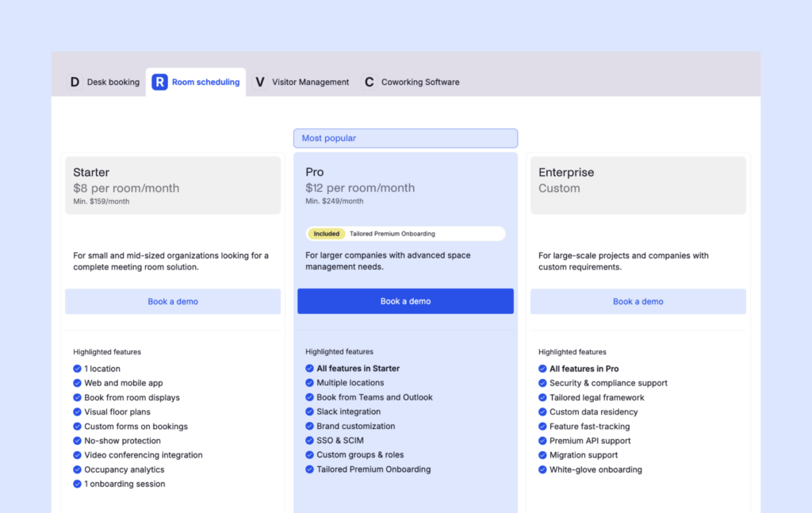Click checkmark icon beside 'Premium API support'
This screenshot has height=513, width=812.
click(x=542, y=441)
